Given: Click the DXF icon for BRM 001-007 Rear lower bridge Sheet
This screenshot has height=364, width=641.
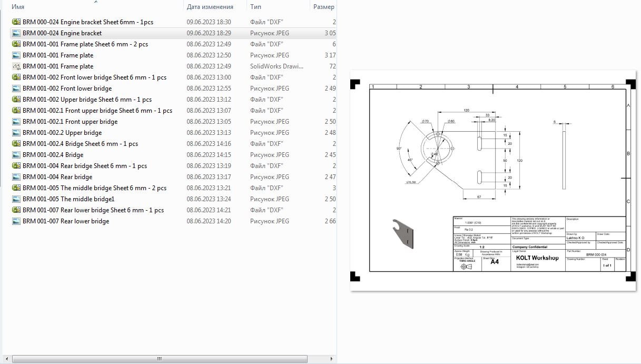Looking at the screenshot, I should pyautogui.click(x=15, y=210).
